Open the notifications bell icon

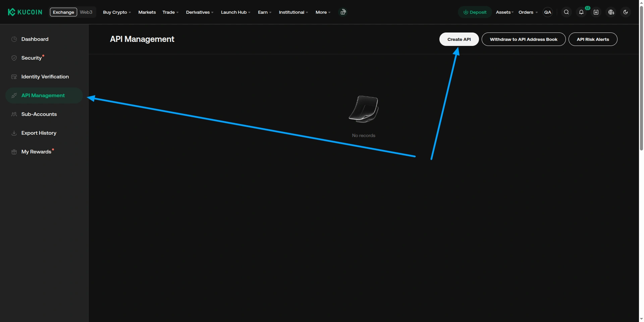pyautogui.click(x=581, y=12)
